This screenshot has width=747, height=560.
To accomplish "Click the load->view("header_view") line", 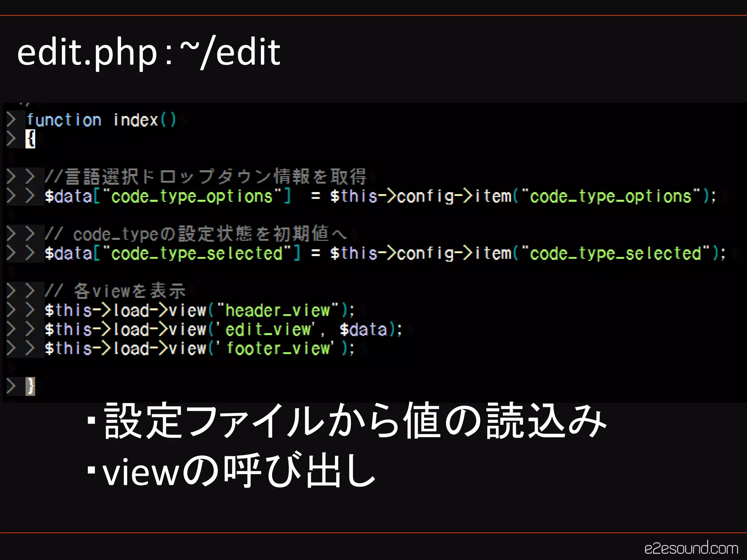I will click(x=199, y=310).
